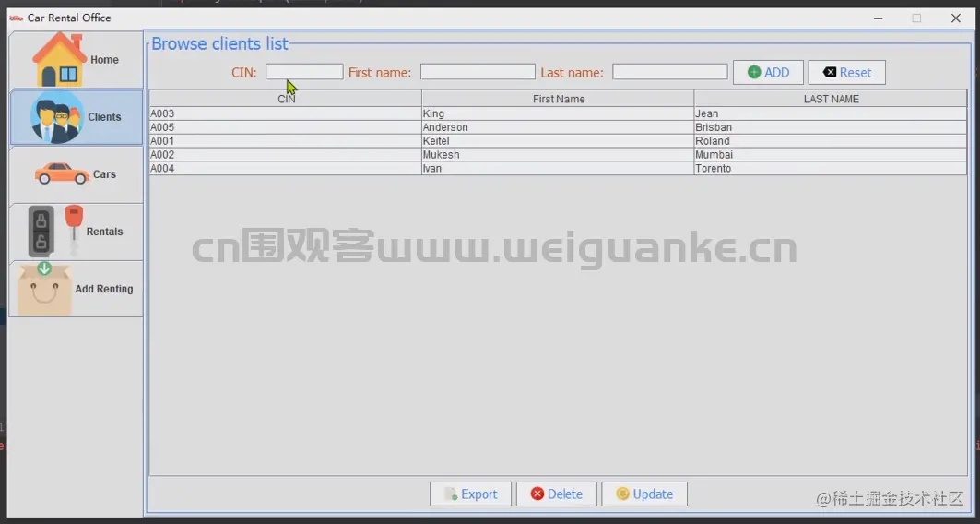The image size is (980, 524).
Task: Sort by the LAST NAME column header
Action: [x=831, y=99]
